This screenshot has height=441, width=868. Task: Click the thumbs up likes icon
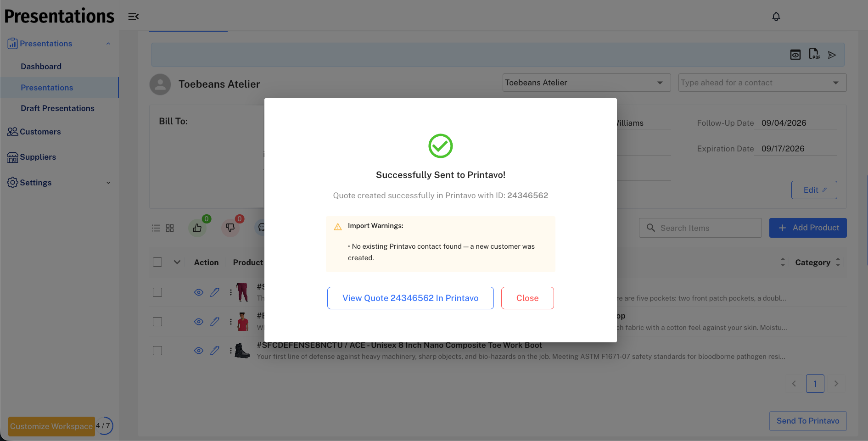tap(197, 228)
